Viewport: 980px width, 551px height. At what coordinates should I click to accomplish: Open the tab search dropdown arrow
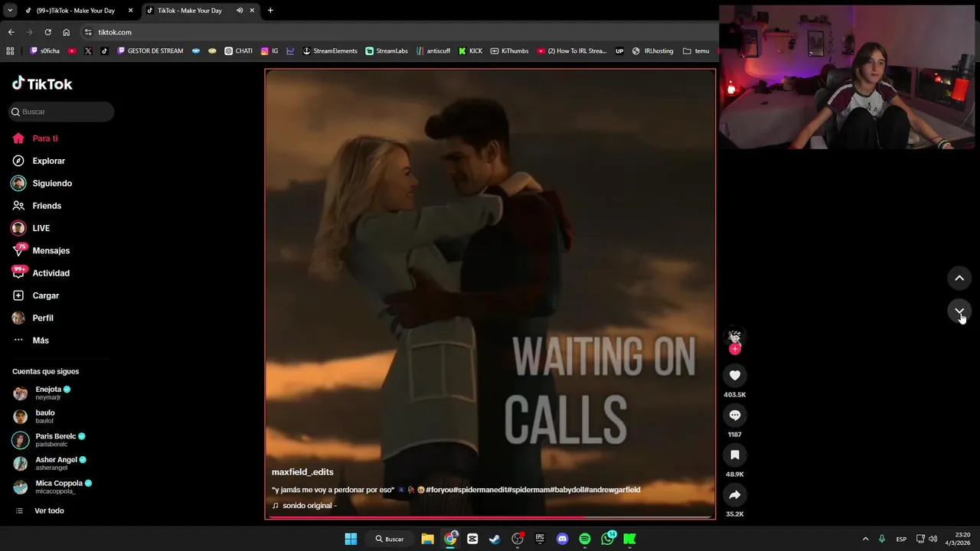pos(10,11)
